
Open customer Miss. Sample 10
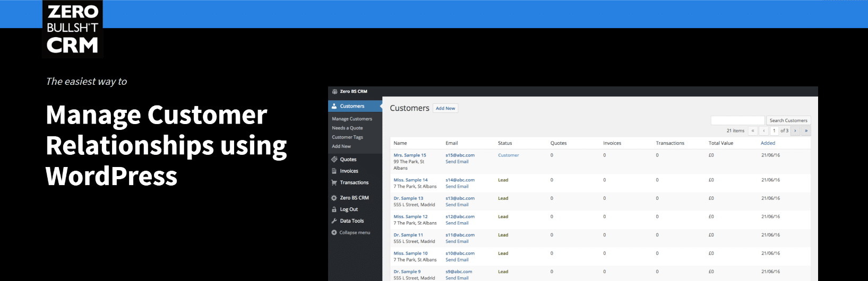click(410, 253)
